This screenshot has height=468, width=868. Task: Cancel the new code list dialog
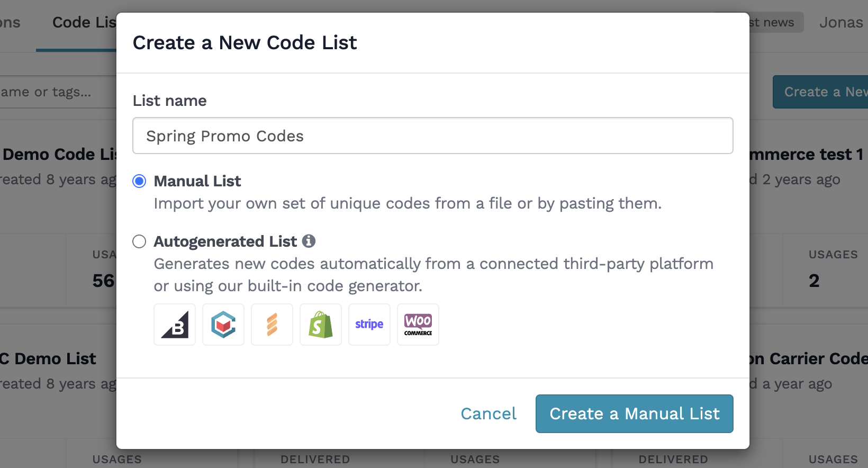[489, 413]
